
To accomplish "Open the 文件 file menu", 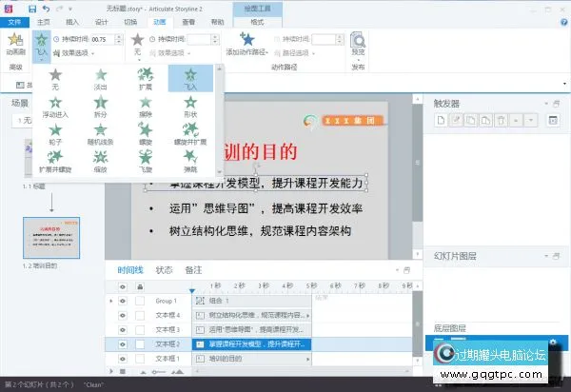I will 14,22.
